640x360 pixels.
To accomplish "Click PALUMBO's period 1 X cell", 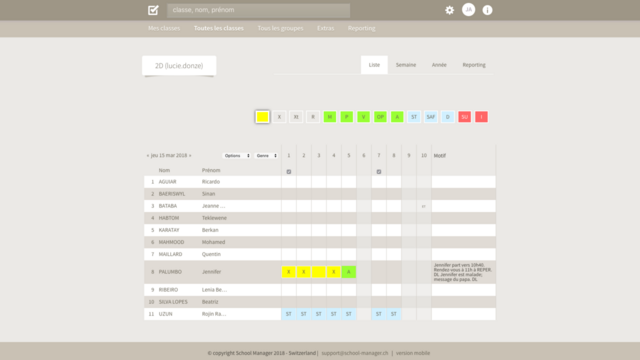I will point(289,272).
